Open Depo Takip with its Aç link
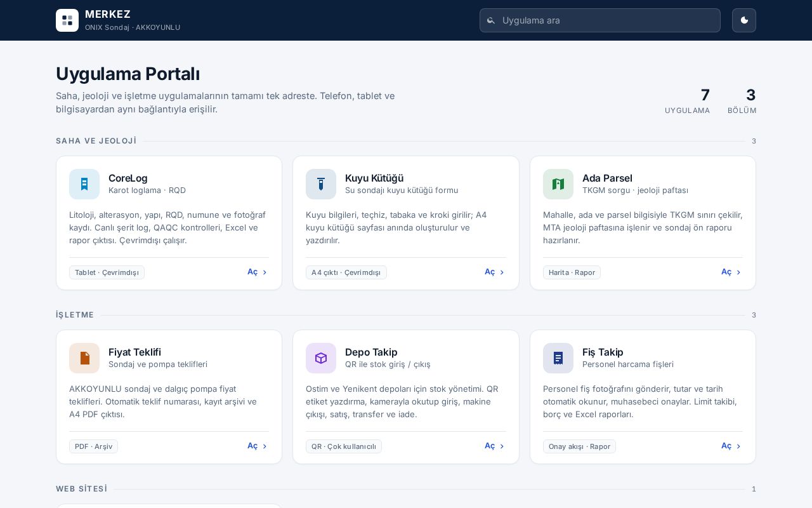The width and height of the screenshot is (812, 508). (495, 446)
